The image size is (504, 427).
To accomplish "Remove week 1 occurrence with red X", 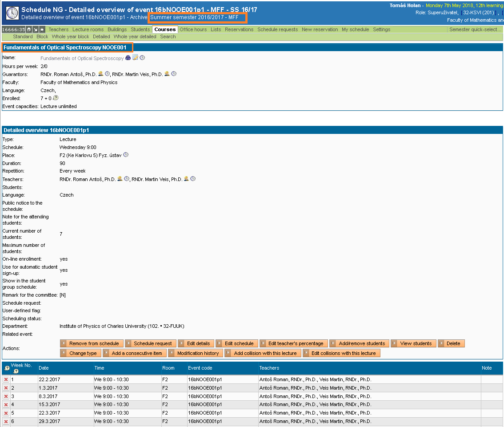I will point(6,380).
